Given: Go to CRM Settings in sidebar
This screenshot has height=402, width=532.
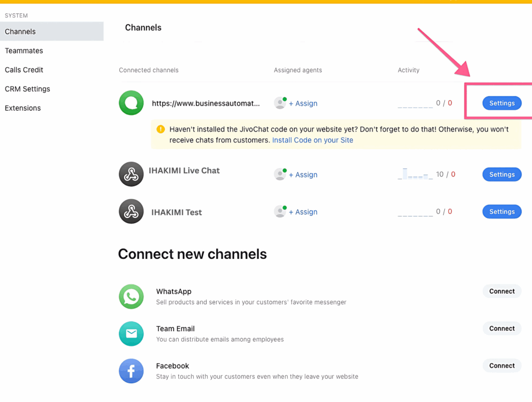Looking at the screenshot, I should coord(28,89).
